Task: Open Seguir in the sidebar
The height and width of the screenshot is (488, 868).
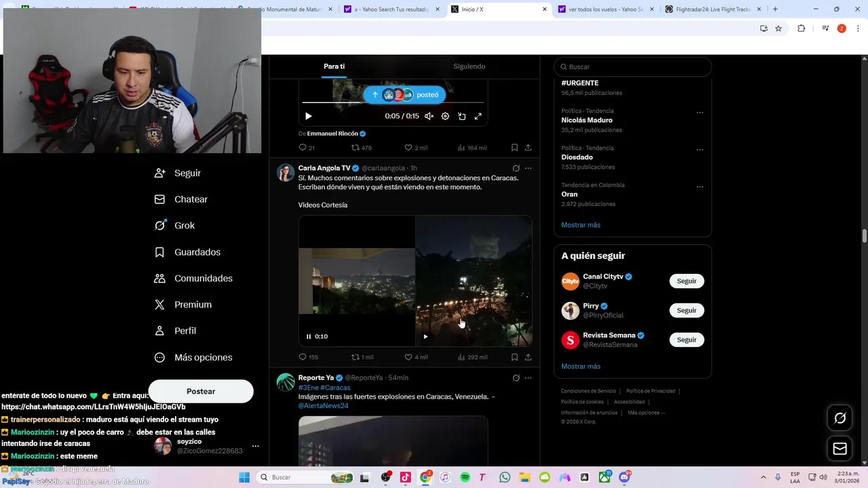Action: tap(178, 173)
